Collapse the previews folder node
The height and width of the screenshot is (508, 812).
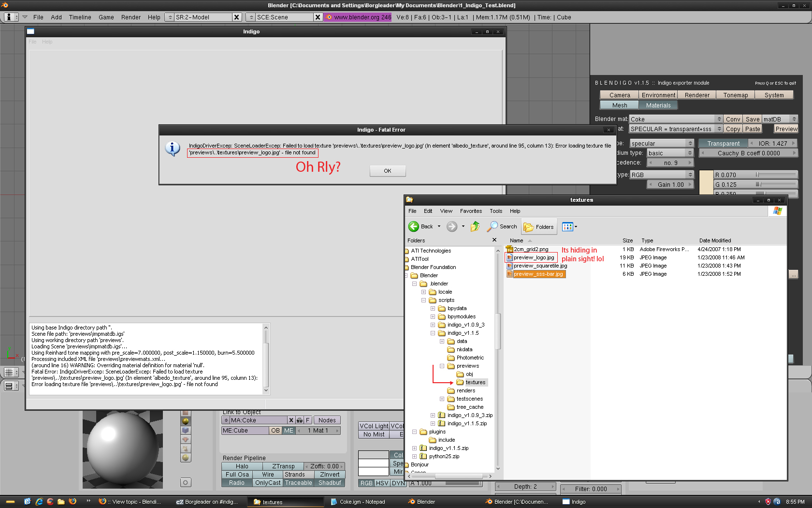pos(442,366)
